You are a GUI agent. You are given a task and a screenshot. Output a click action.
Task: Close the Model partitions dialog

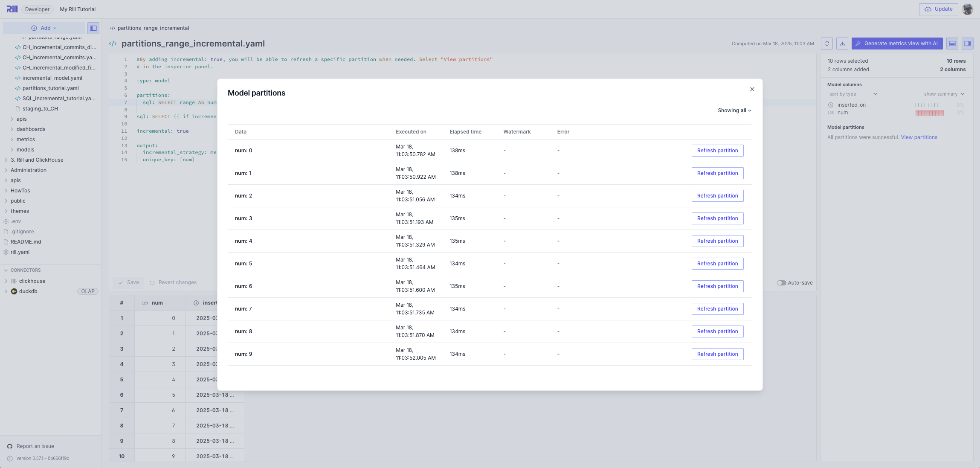752,89
